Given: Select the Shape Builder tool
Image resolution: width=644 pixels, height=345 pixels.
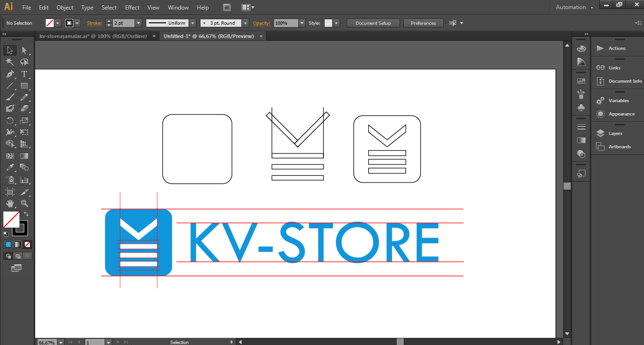Looking at the screenshot, I should point(10,144).
